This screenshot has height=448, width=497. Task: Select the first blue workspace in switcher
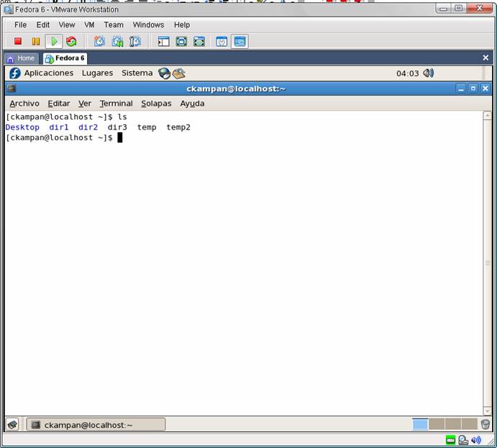coord(420,424)
